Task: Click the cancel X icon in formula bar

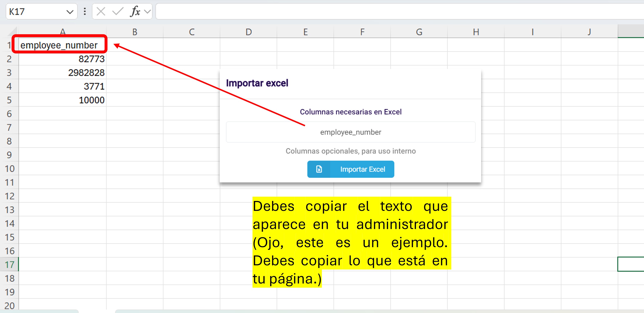Action: [101, 12]
